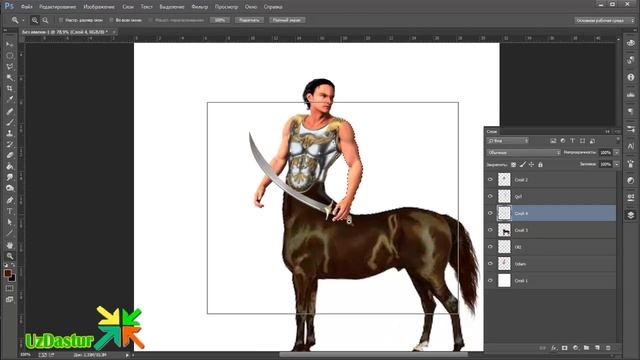Viewport: 640px width, 360px height.
Task: Open Изображение menu
Action: pyautogui.click(x=99, y=7)
